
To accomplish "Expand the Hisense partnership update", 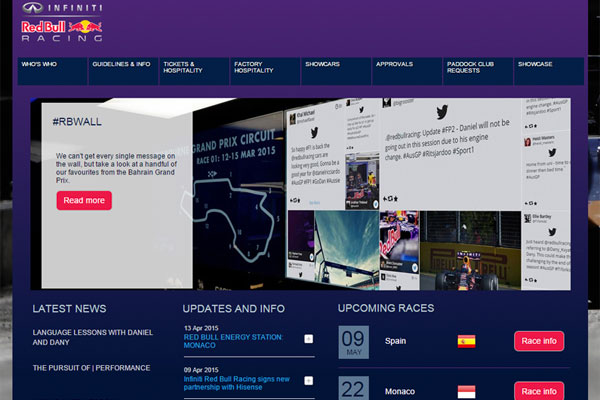I will pos(308,380).
